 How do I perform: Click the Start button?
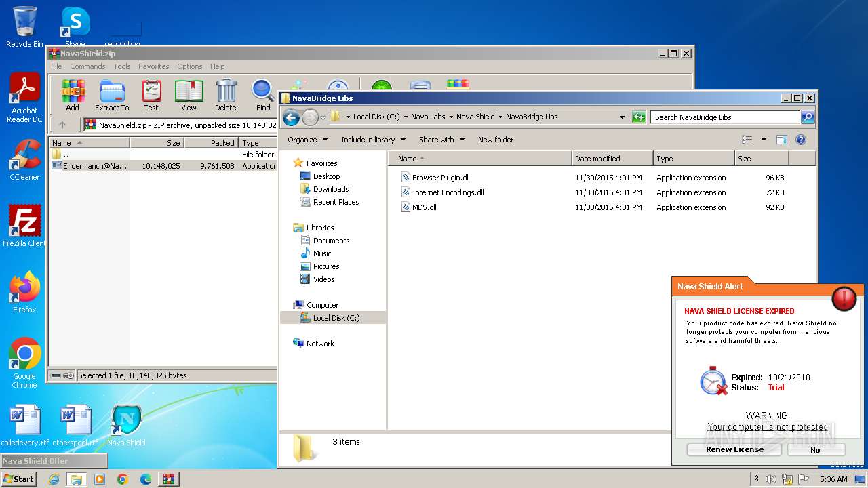tap(19, 479)
